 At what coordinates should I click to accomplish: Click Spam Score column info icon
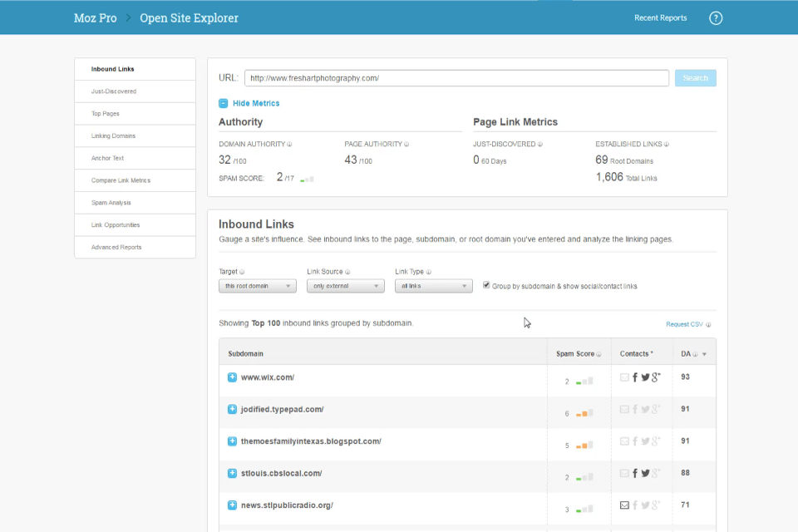(598, 354)
